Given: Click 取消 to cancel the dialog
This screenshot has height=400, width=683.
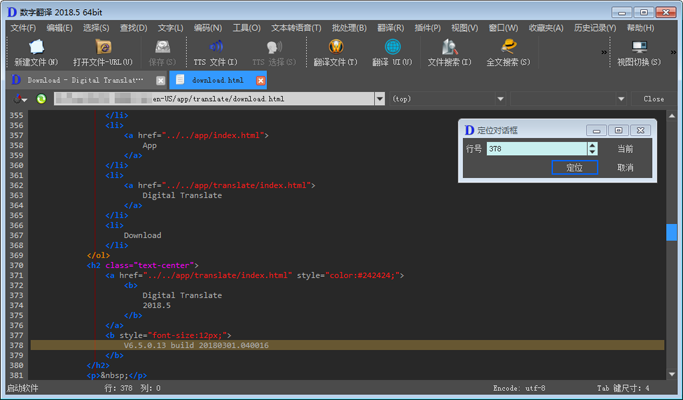Looking at the screenshot, I should (x=625, y=168).
